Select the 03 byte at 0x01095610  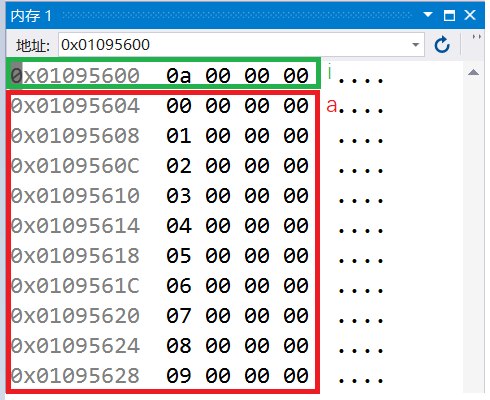[x=179, y=196]
